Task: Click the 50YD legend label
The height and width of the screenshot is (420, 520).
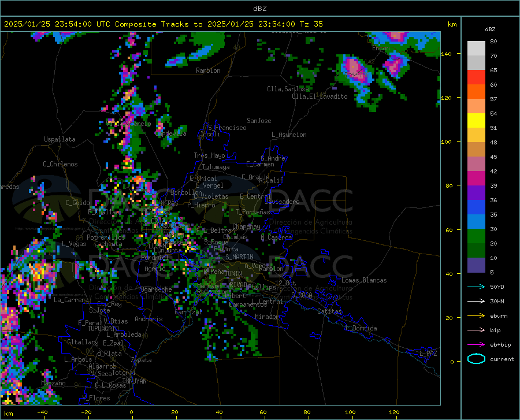Action: [497, 287]
